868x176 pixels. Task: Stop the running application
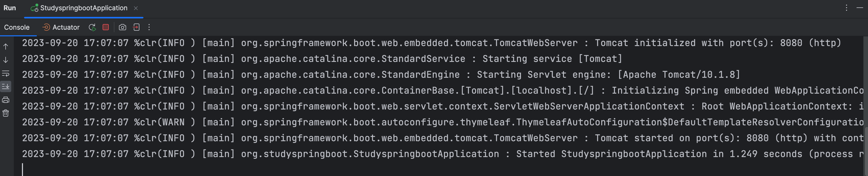click(106, 27)
